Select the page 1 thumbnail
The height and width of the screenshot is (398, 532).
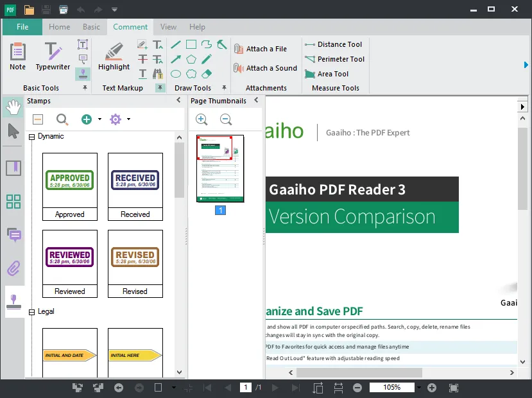220,168
